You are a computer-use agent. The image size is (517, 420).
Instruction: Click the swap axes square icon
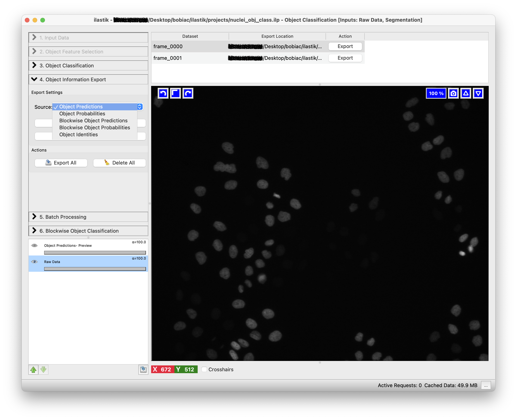176,93
